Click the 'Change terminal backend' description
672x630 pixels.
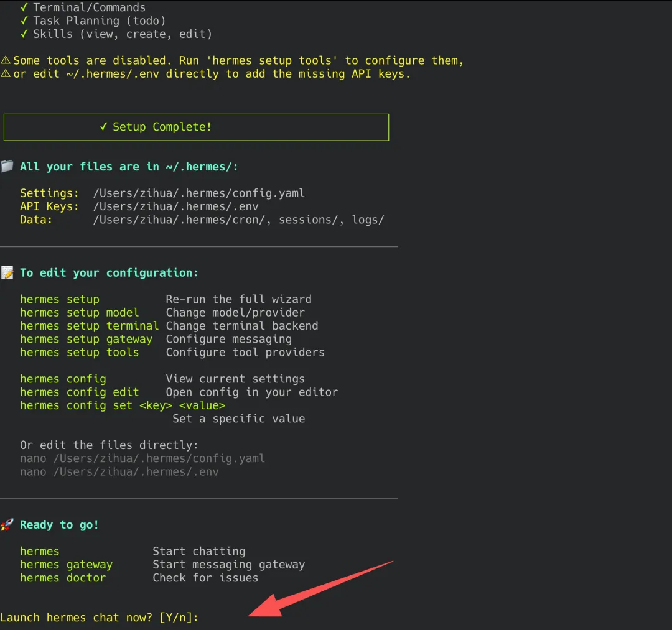(x=242, y=326)
